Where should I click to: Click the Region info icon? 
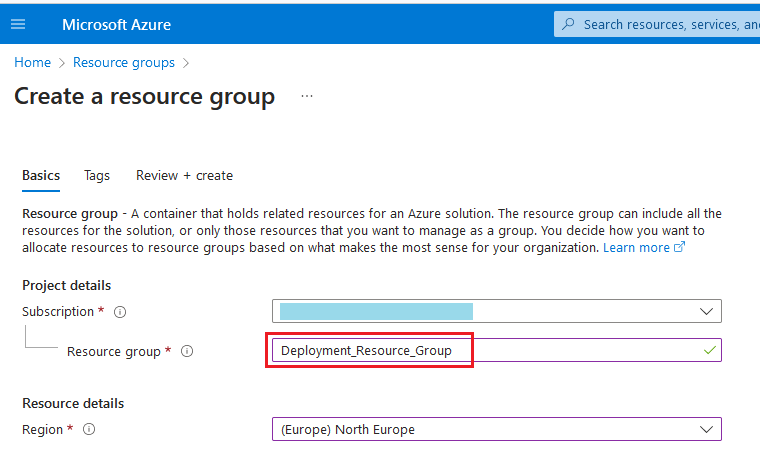[x=89, y=429]
